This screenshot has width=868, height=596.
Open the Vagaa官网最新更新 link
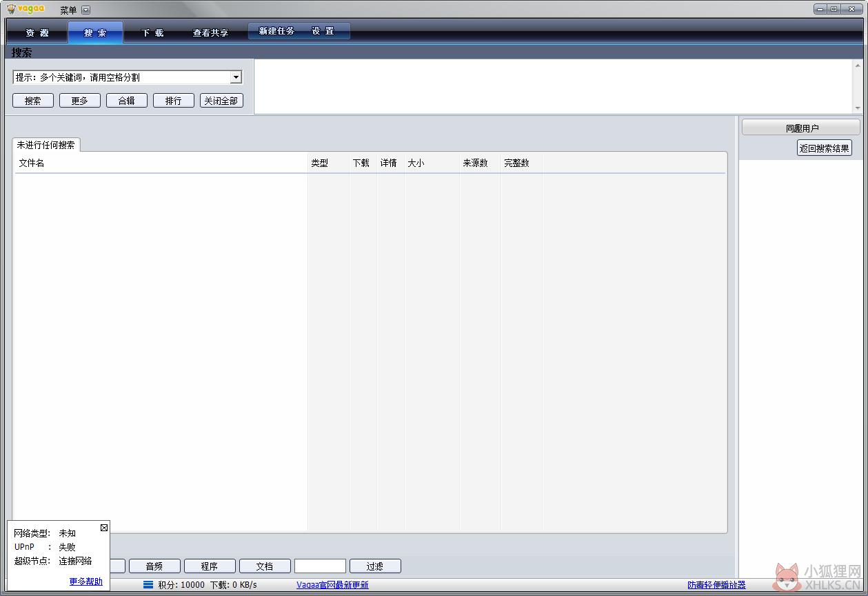coord(332,585)
